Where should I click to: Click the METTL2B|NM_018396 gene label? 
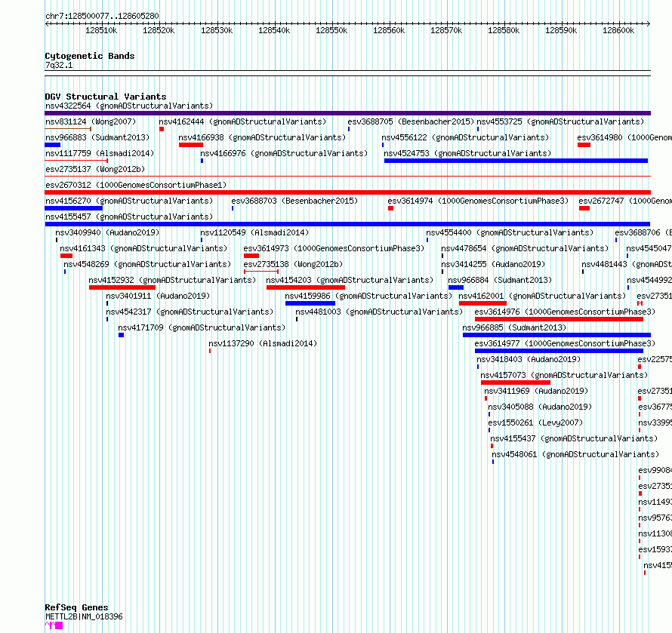[84, 616]
